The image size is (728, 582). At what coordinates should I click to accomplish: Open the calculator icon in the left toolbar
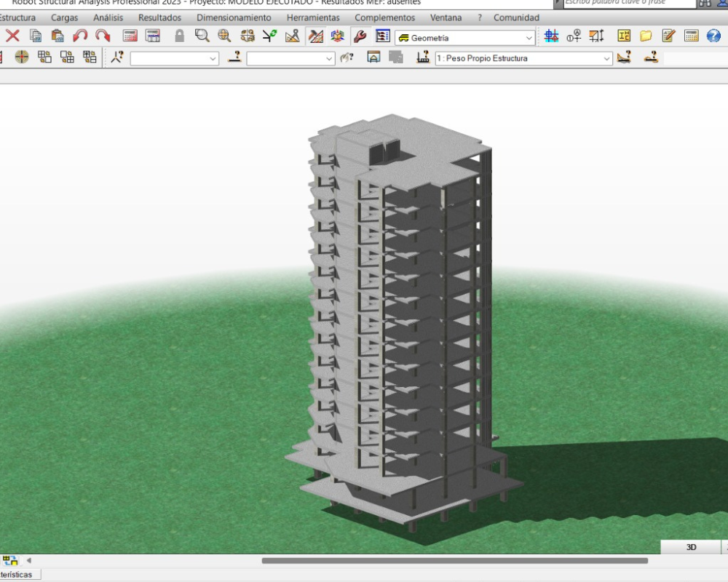pyautogui.click(x=130, y=36)
